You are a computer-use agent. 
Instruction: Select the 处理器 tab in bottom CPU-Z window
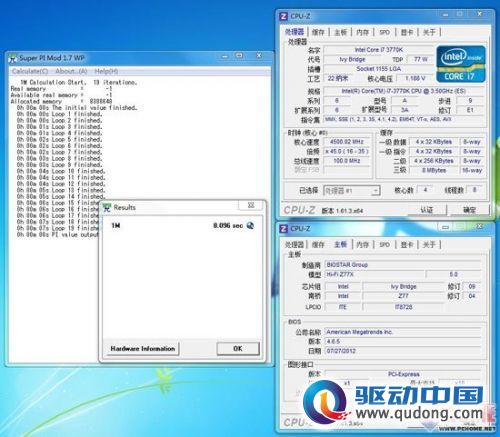click(x=295, y=245)
